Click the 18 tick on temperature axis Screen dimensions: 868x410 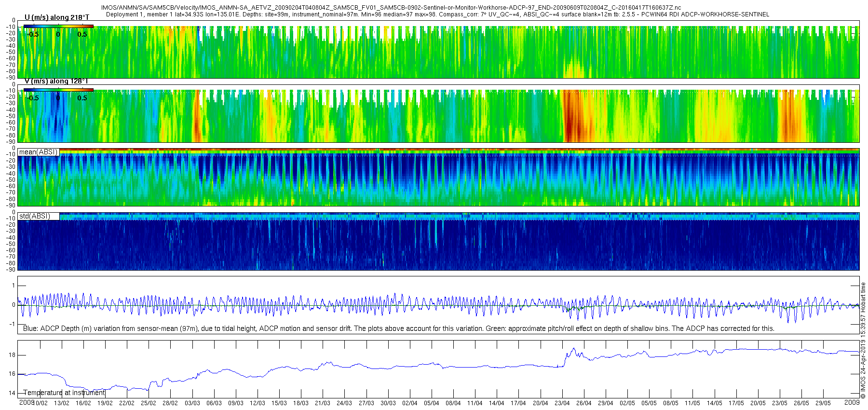coord(12,355)
